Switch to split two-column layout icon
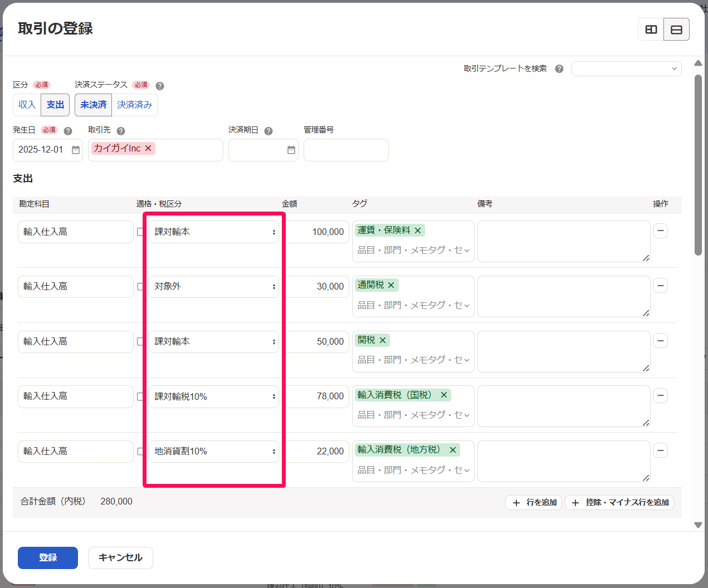The width and height of the screenshot is (708, 588). 651,30
